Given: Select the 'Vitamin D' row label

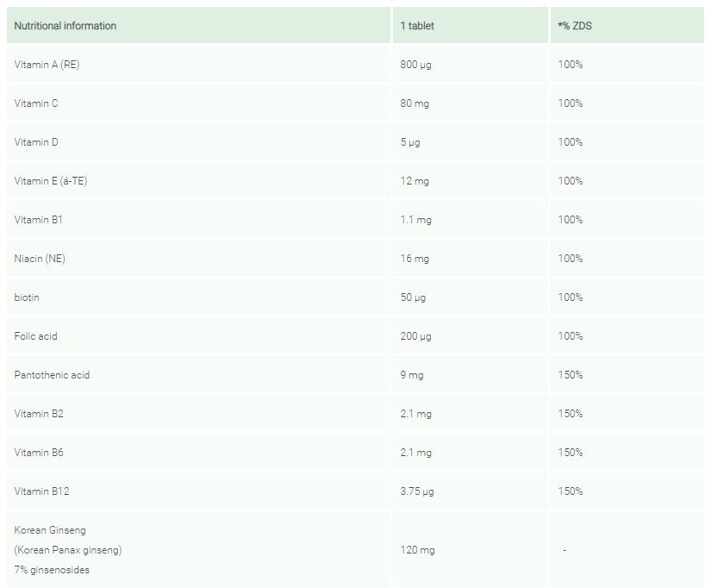Looking at the screenshot, I should pos(36,142).
